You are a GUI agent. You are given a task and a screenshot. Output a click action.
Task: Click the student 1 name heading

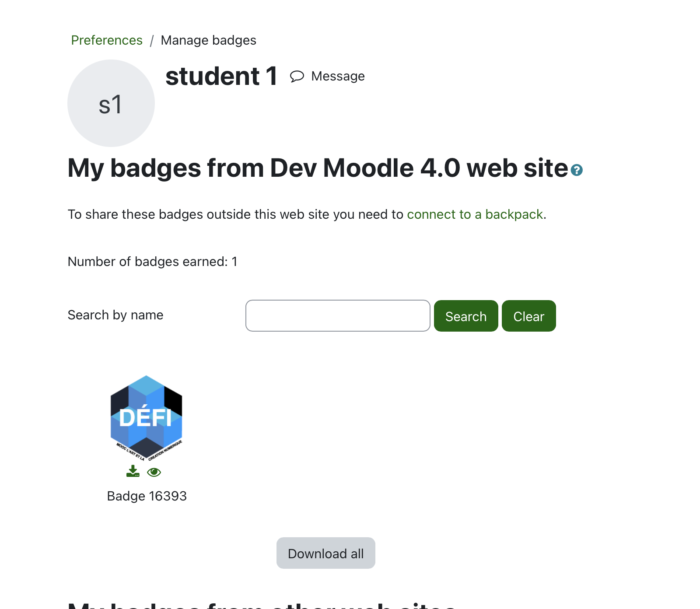(x=221, y=76)
